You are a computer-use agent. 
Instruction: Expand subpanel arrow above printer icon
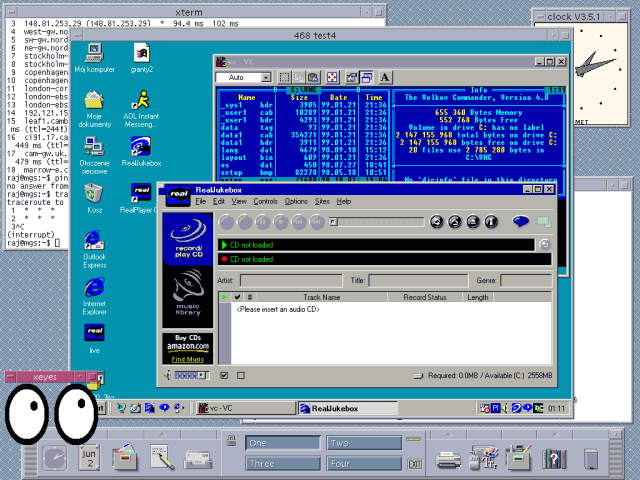click(449, 434)
